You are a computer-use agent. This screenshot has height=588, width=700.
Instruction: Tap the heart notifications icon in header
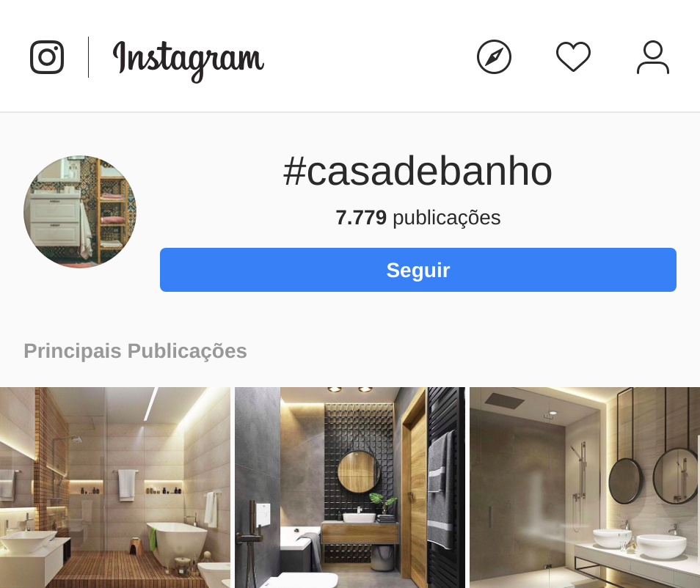coord(573,57)
